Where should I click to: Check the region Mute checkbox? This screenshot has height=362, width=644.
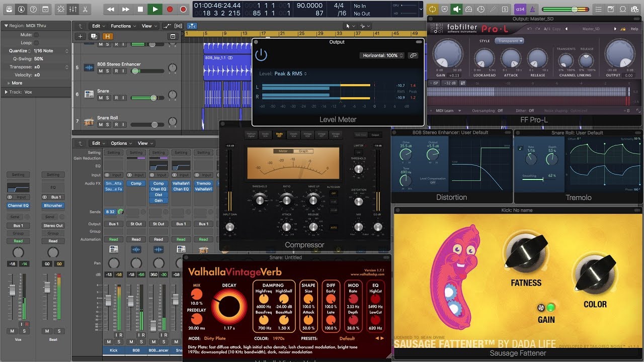(36, 35)
